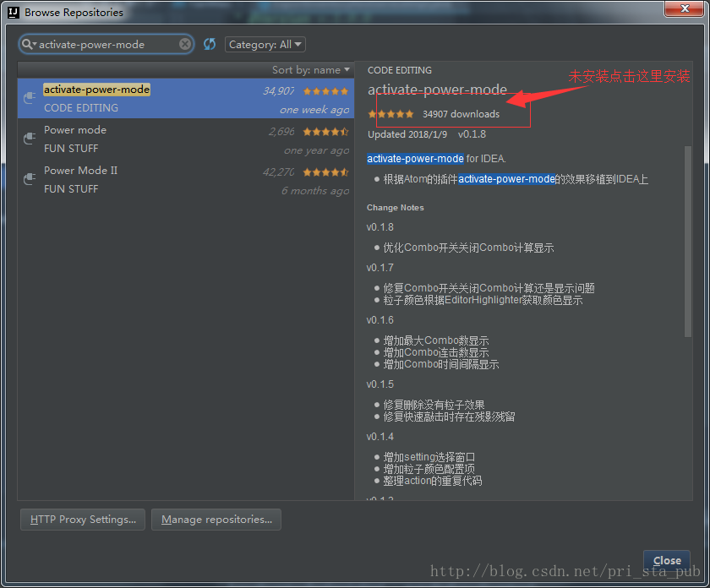Click the '6 months ago' text
Image resolution: width=710 pixels, height=588 pixels.
(x=315, y=191)
